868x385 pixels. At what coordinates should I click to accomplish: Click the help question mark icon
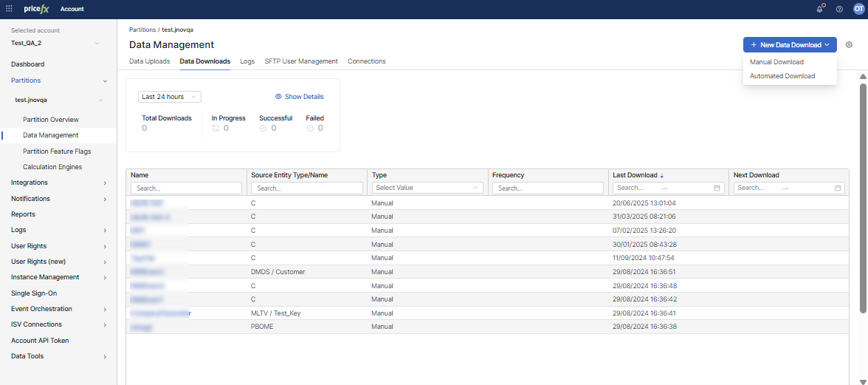coord(839,9)
